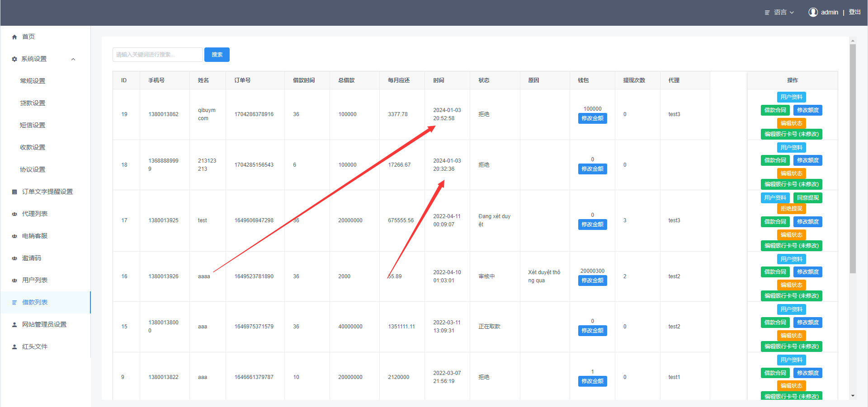Click the 用户列表 sidebar icon
The image size is (868, 407).
(x=14, y=281)
